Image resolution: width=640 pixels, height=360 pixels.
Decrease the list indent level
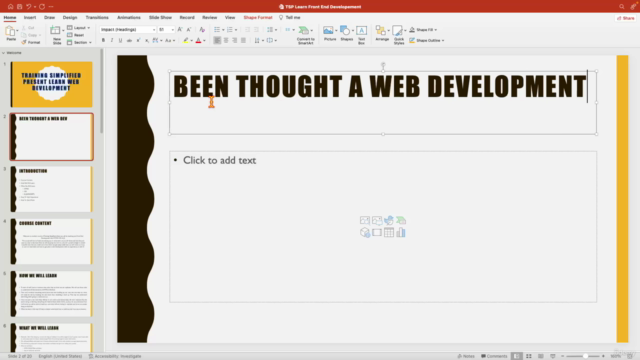[x=247, y=29]
